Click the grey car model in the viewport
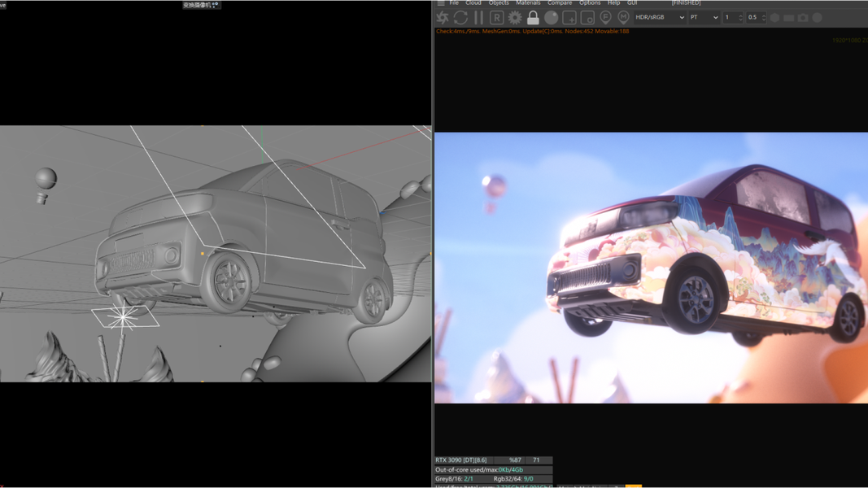Screen dimensions: 868x488 pyautogui.click(x=243, y=243)
